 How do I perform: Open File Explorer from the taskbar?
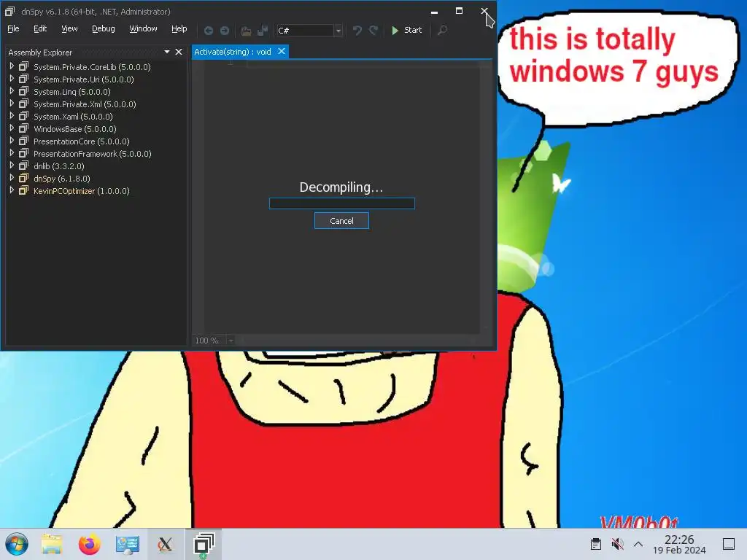[x=52, y=544]
